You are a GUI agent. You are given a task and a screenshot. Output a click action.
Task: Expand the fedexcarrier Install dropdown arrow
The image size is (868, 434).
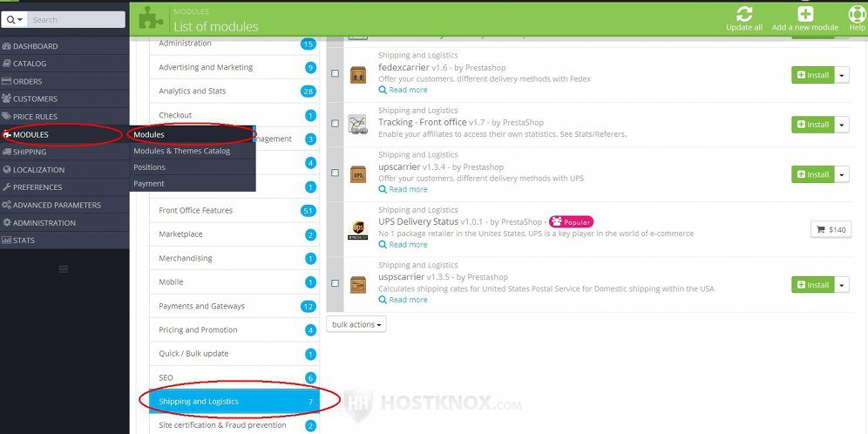pos(842,75)
